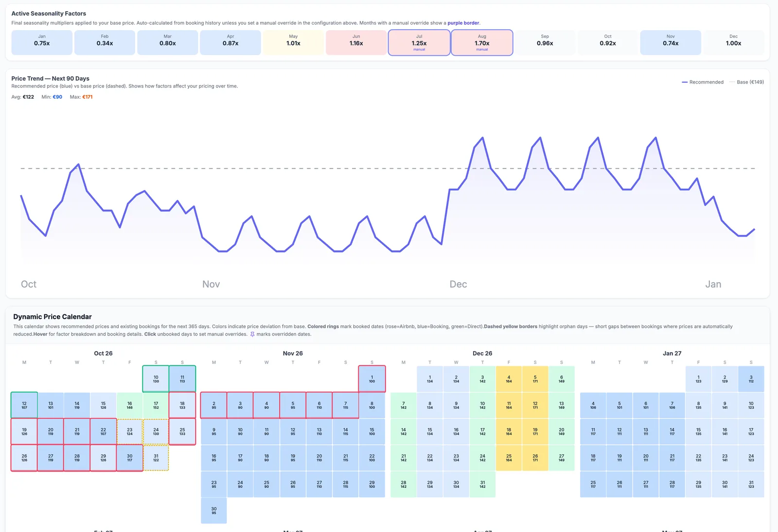Click the Jan 27 calendar month heading
Screen dimensions: 778x532
click(x=672, y=353)
